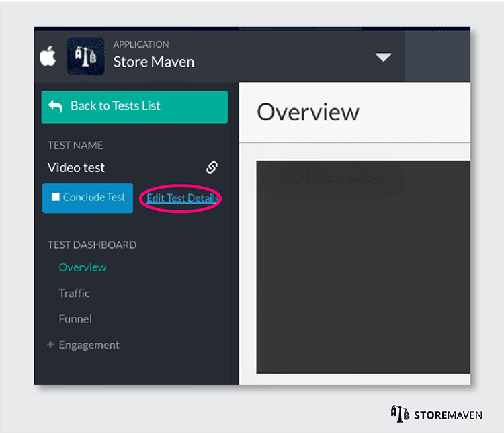
Task: Copy the Video test link icon
Action: (x=212, y=167)
